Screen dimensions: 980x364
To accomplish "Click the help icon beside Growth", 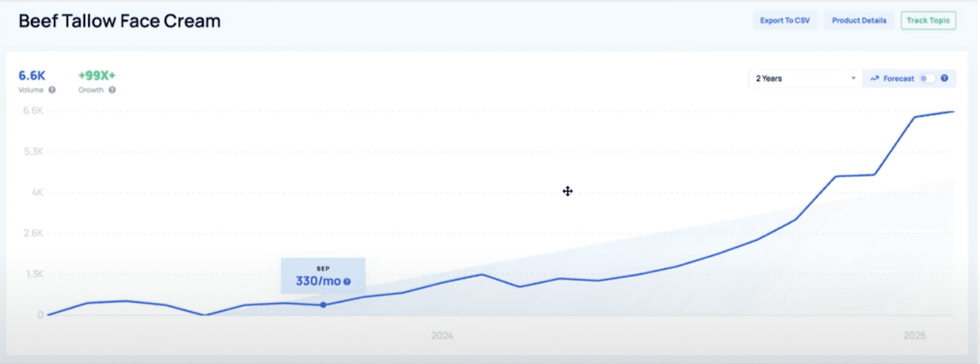I will (112, 90).
